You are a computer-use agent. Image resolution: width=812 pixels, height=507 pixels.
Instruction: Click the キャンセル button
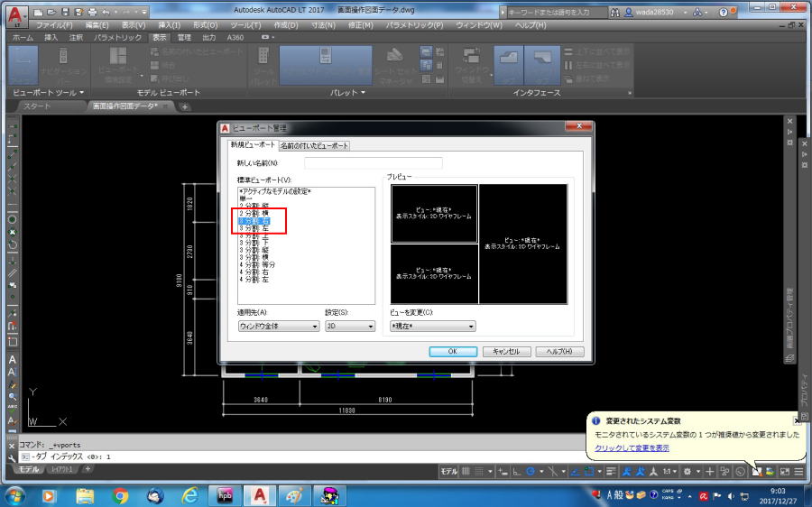tap(506, 351)
